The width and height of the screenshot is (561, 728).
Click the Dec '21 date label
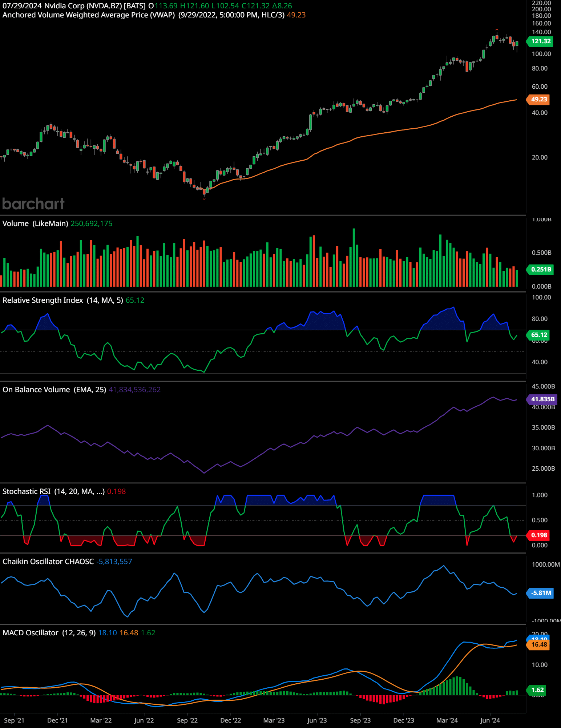[57, 720]
